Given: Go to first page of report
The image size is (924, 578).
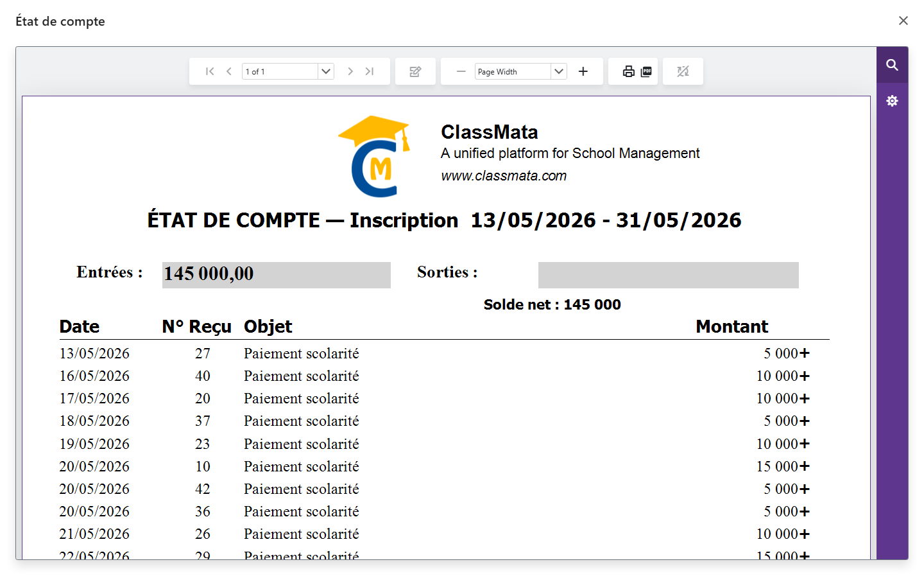Looking at the screenshot, I should click(210, 71).
